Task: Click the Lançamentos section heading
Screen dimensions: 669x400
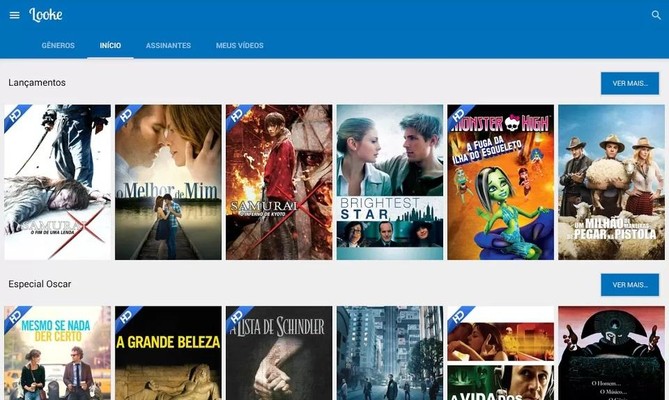Action: point(37,83)
